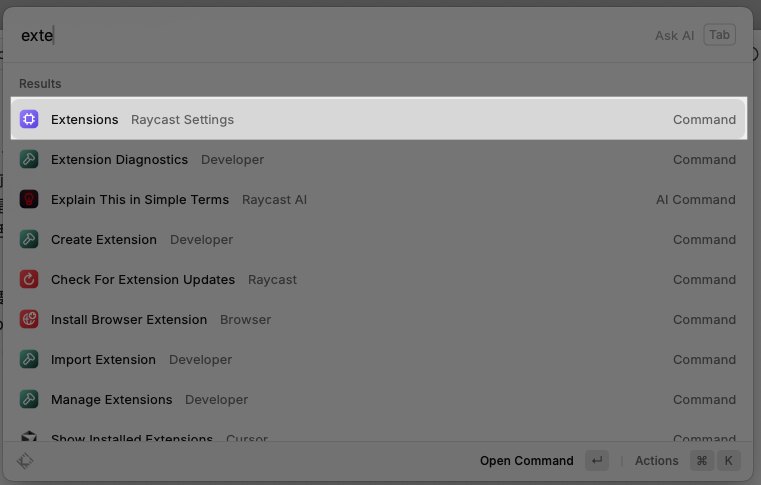The height and width of the screenshot is (485, 761).
Task: Choose the Create Extension command
Action: pos(379,239)
